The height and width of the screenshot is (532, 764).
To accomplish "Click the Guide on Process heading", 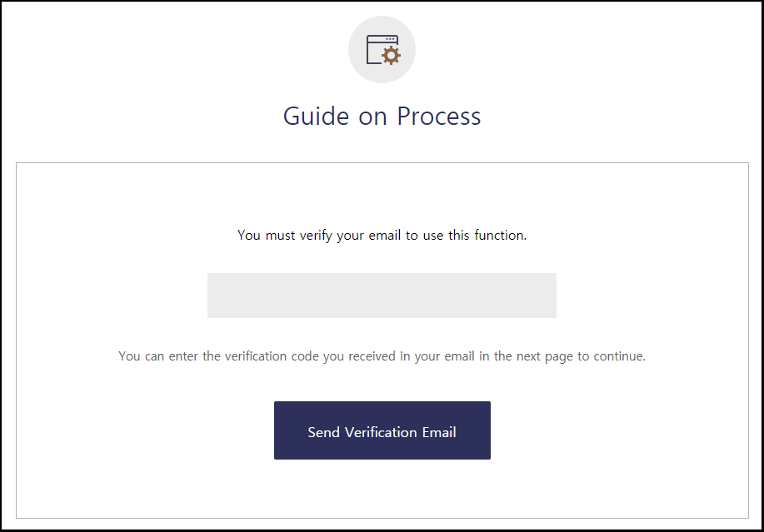I will click(382, 117).
